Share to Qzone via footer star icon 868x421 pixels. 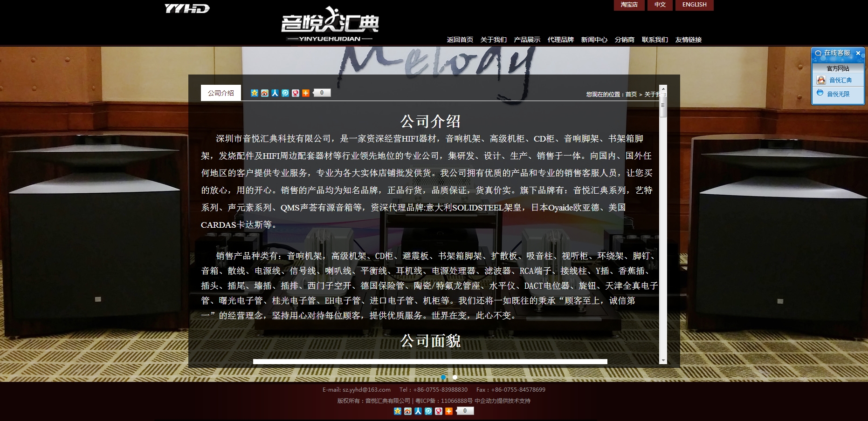pyautogui.click(x=398, y=411)
